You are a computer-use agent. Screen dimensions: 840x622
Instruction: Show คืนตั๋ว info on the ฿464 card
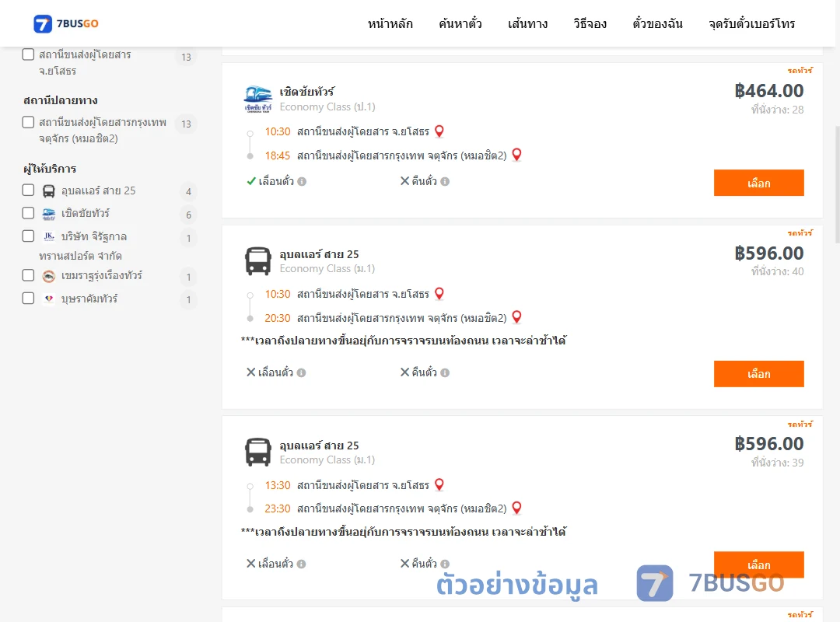click(445, 182)
